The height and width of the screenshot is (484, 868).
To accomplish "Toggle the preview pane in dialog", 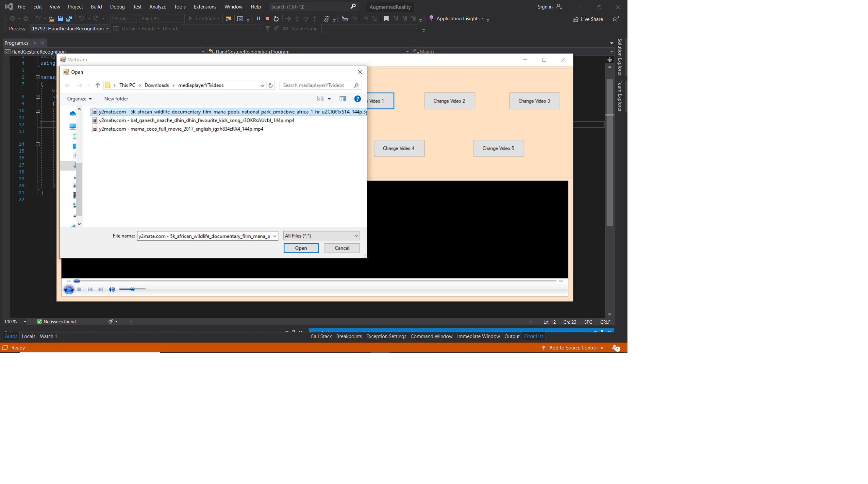I will tap(343, 99).
